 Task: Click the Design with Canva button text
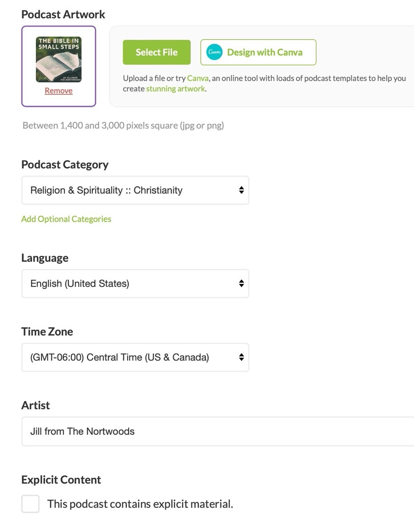[265, 52]
